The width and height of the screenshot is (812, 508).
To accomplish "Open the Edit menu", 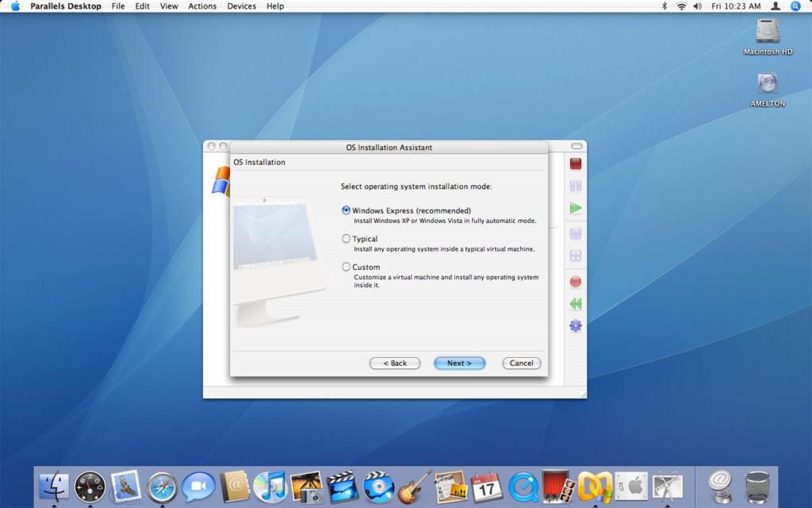I will coord(143,6).
